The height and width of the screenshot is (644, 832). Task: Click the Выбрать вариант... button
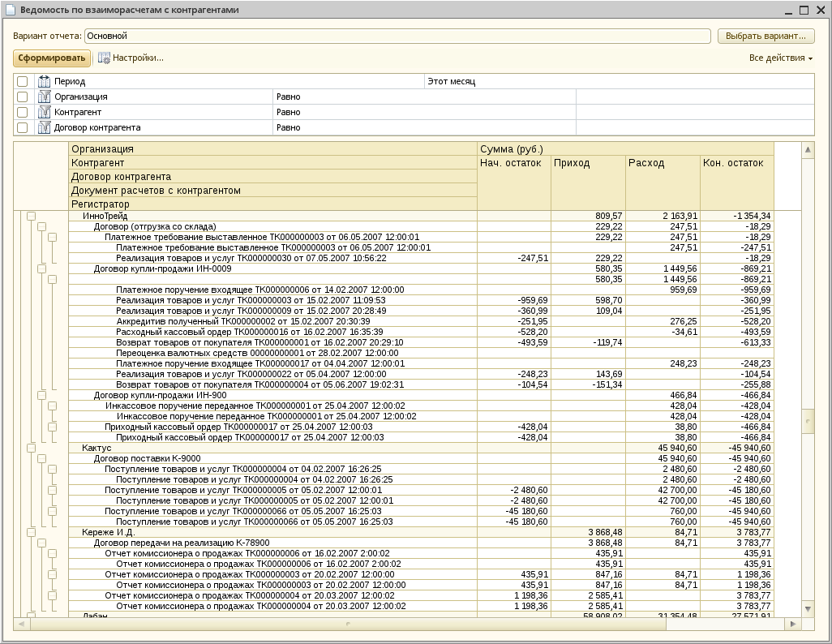point(766,36)
